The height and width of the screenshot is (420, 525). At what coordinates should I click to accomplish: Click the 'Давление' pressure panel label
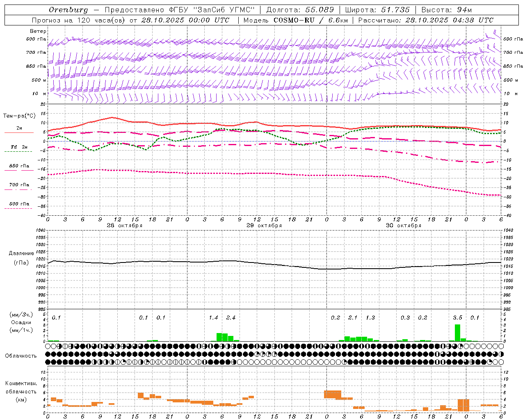click(21, 253)
